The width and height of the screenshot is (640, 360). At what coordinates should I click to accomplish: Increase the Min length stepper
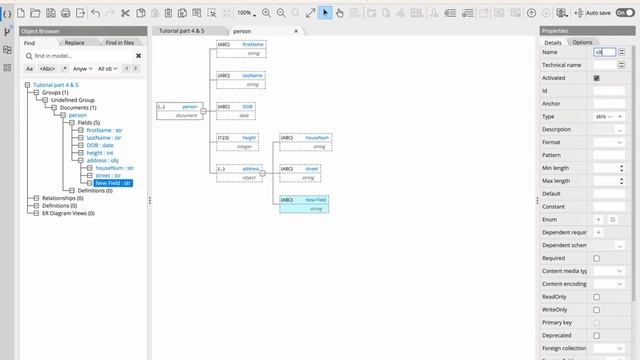point(621,166)
